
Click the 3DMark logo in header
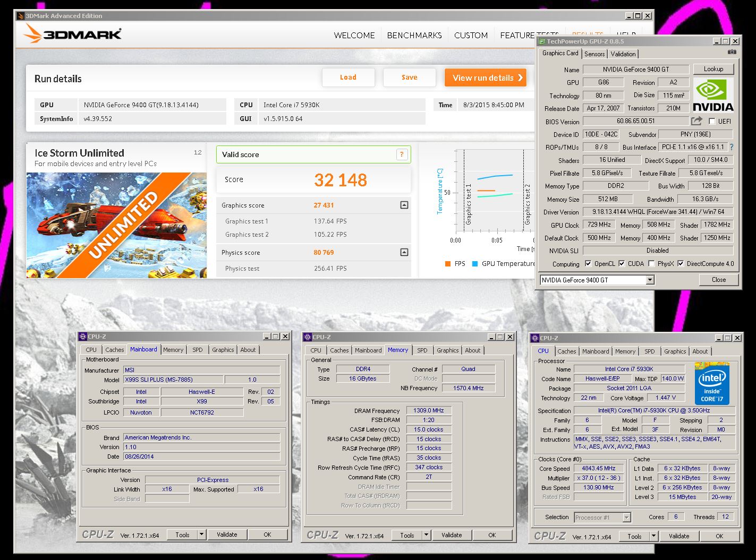click(73, 35)
